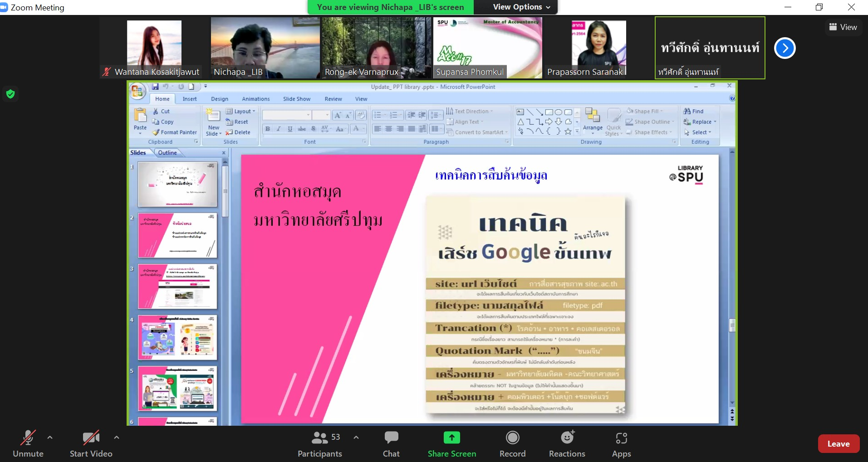Switch to the Insert ribbon tab
The image size is (868, 462).
[x=190, y=99]
